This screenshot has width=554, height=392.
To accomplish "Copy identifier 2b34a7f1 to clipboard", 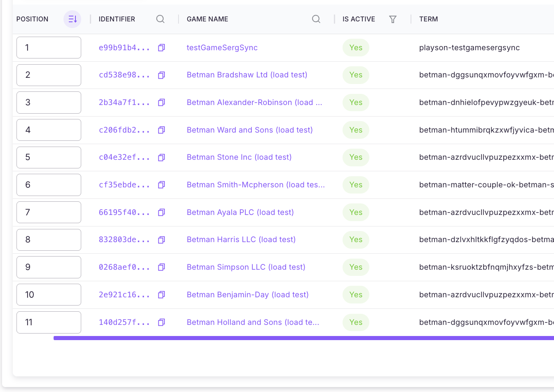I will pos(162,103).
